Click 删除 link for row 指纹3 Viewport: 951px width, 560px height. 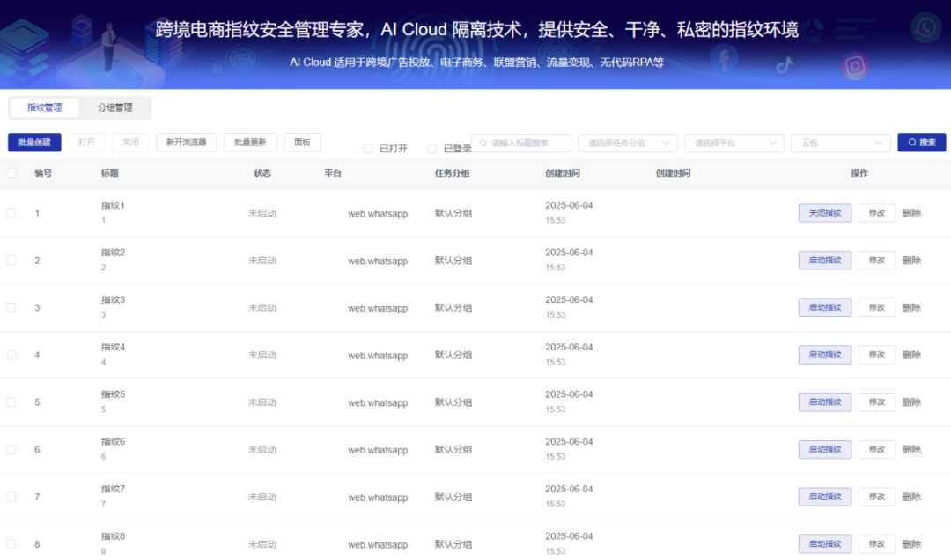click(911, 307)
